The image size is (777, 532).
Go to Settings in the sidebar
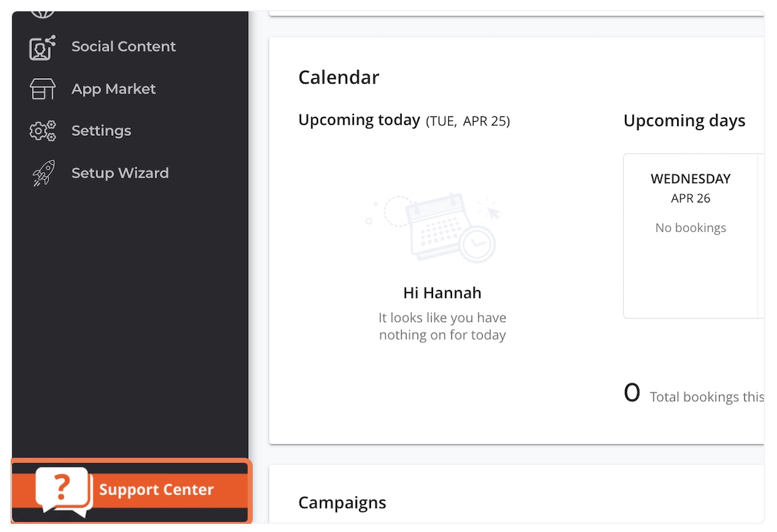[x=101, y=131]
